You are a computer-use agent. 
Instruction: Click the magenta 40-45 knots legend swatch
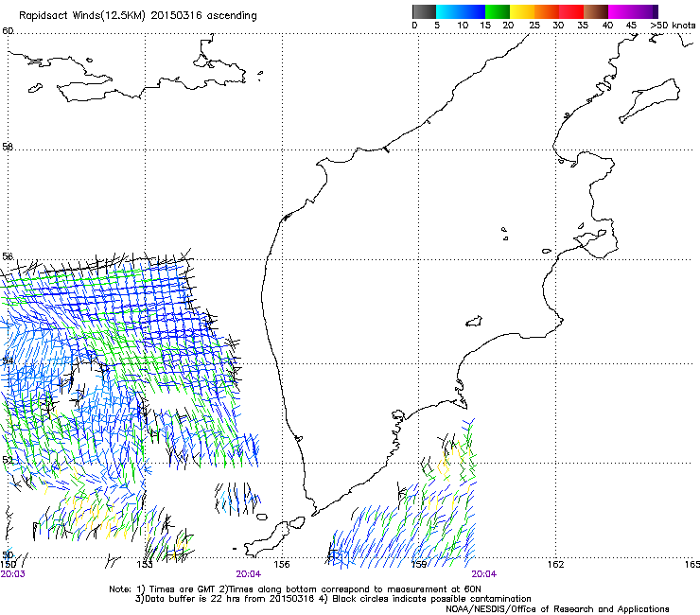pos(621,11)
